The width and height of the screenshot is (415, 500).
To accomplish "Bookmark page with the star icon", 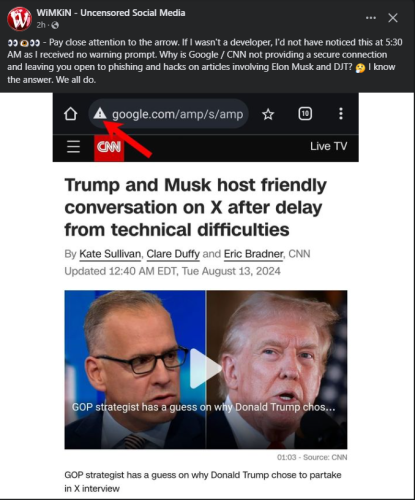I will click(268, 114).
